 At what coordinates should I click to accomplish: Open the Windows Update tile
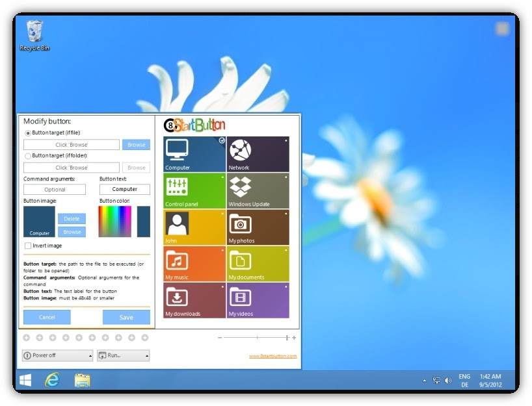(258, 191)
